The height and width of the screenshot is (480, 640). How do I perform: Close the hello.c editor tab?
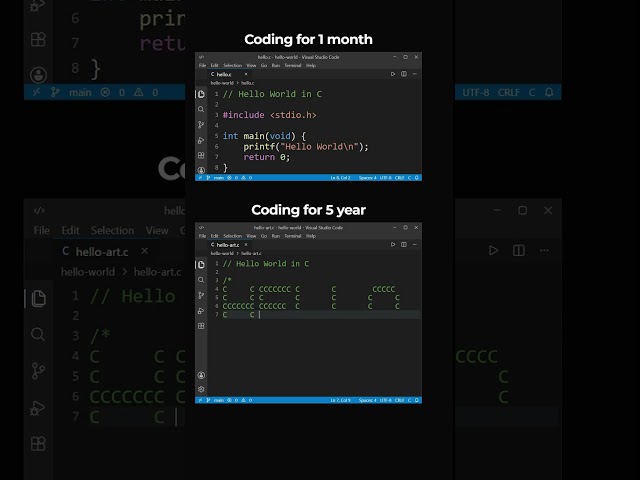[x=246, y=74]
